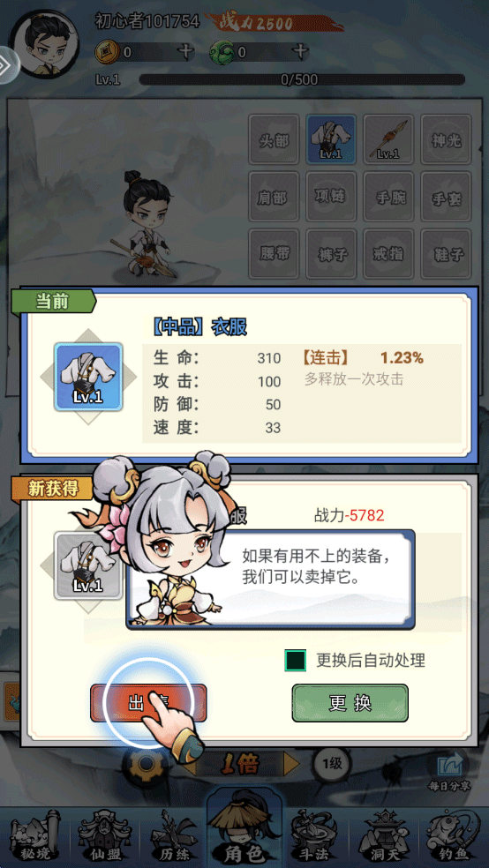The image size is (489, 868).
Task: Open the 每日分享 share icon
Action: tap(449, 771)
